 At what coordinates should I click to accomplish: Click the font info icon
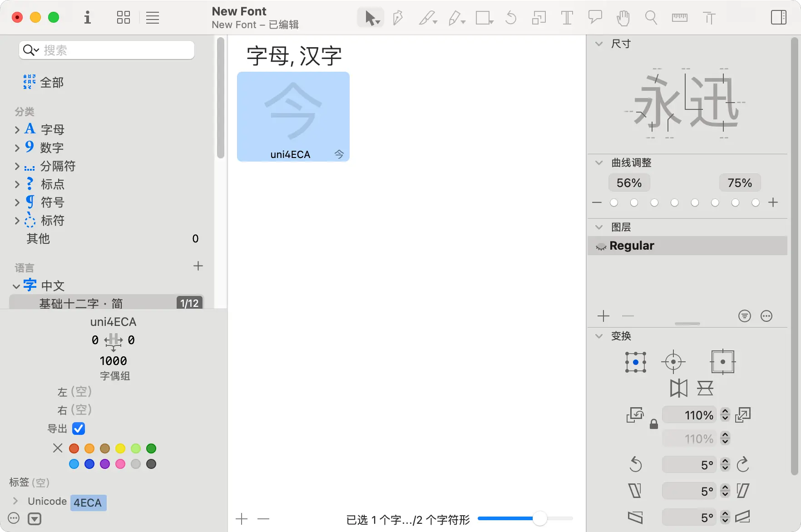87,18
